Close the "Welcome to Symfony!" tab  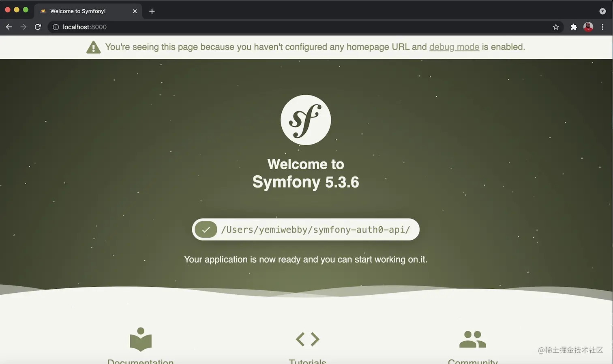(x=135, y=11)
